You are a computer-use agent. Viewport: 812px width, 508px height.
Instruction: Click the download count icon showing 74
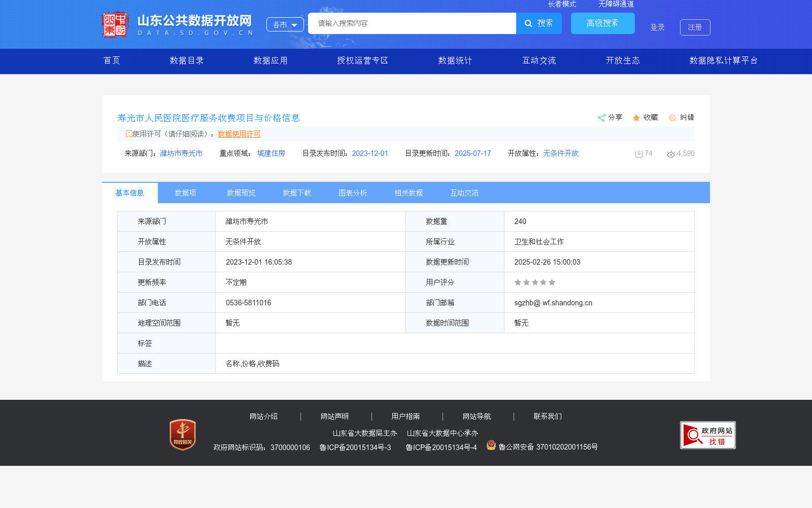coord(638,153)
